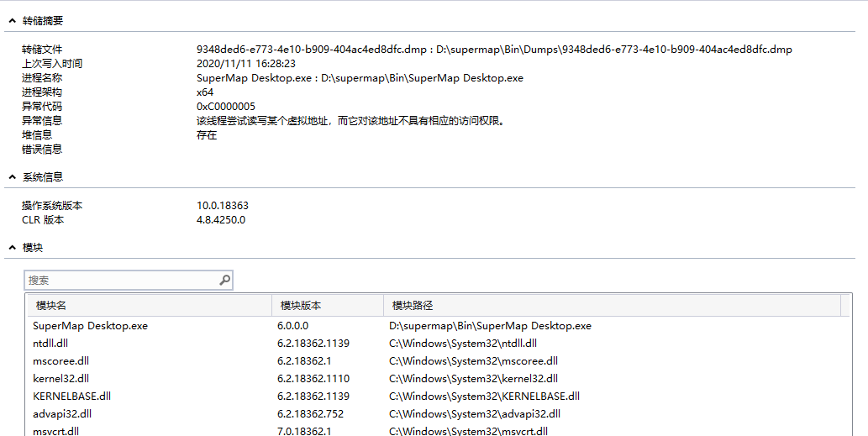Click the 上次写入时间 label
Screen dimensions: 868x436
tap(52, 64)
